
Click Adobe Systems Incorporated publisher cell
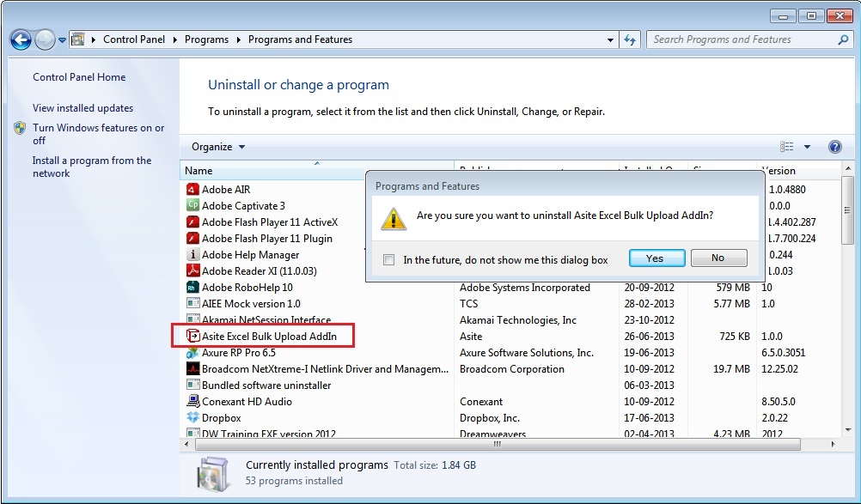point(524,288)
